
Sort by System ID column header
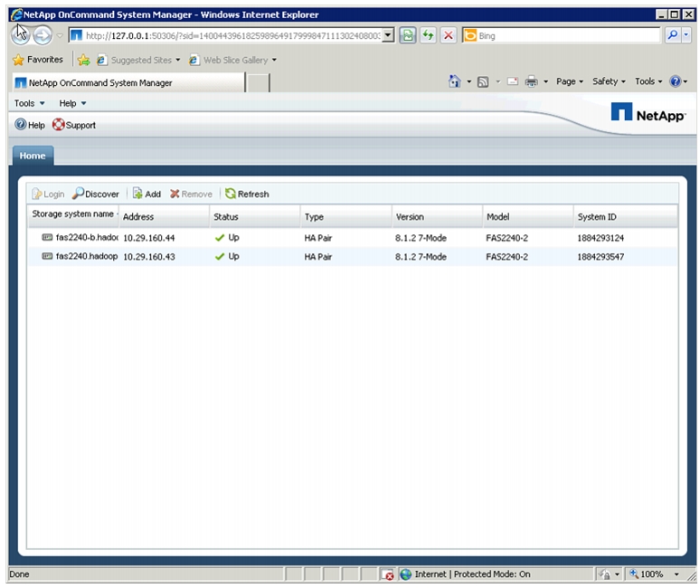click(x=626, y=216)
